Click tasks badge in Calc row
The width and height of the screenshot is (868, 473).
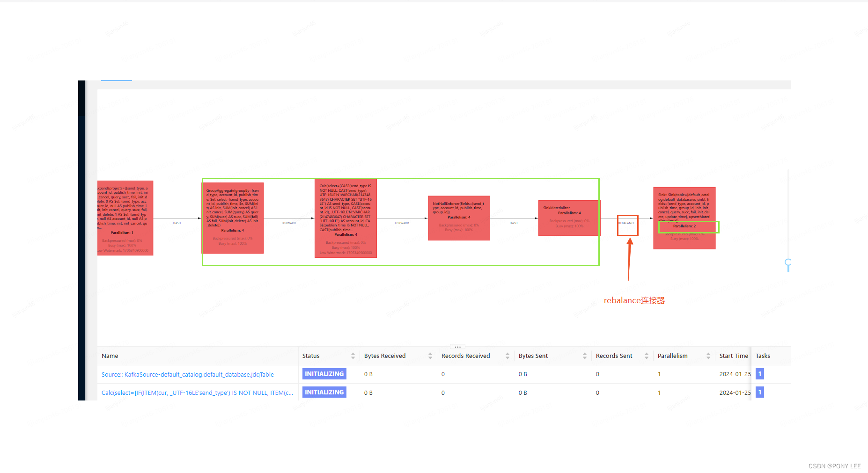760,392
